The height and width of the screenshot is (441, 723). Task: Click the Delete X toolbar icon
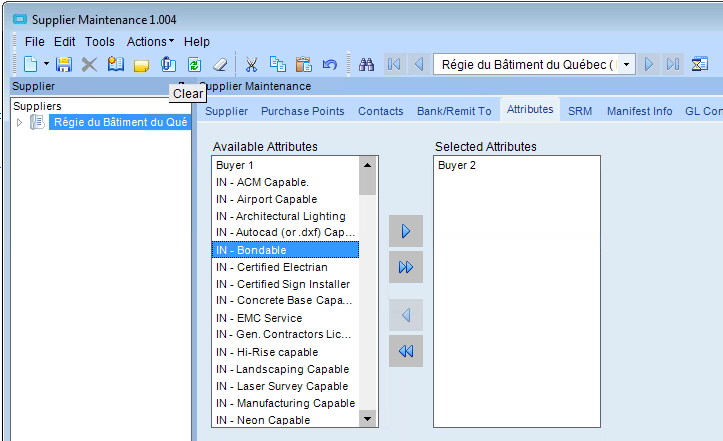click(89, 64)
